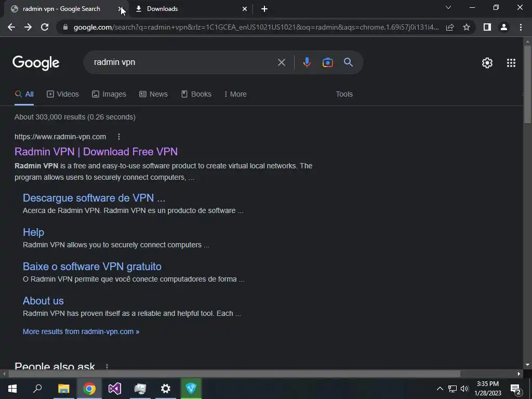Close the Downloads tab
This screenshot has width=532, height=399.
[245, 9]
